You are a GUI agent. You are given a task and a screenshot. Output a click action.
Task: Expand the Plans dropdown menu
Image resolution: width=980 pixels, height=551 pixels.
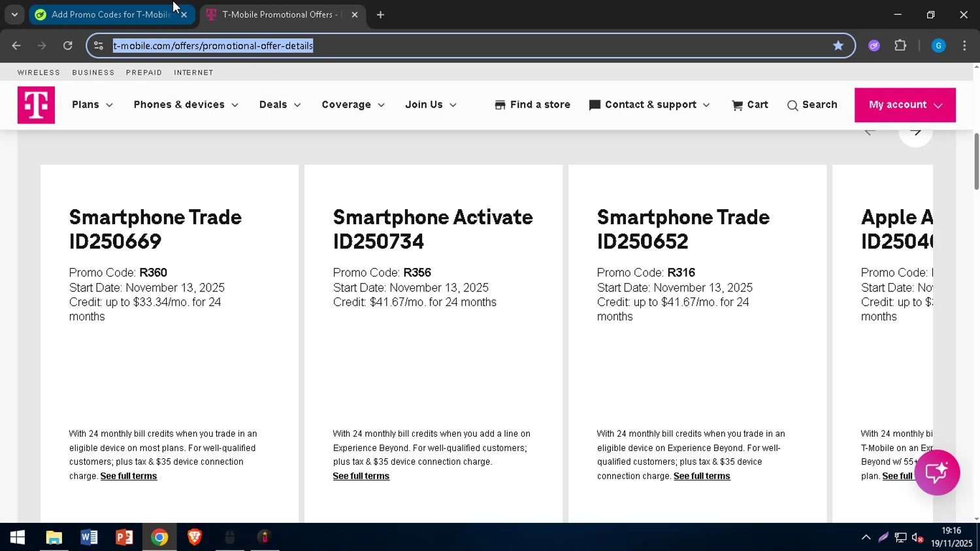pyautogui.click(x=92, y=105)
